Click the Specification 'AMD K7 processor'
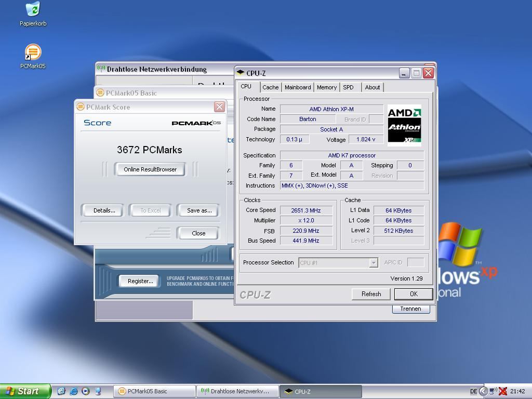The height and width of the screenshot is (399, 532). coord(352,155)
